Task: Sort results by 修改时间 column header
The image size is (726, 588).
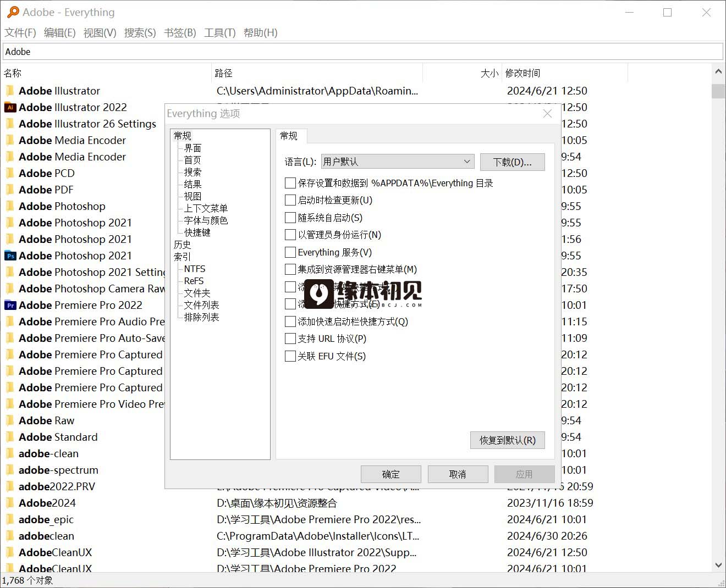Action: point(565,73)
